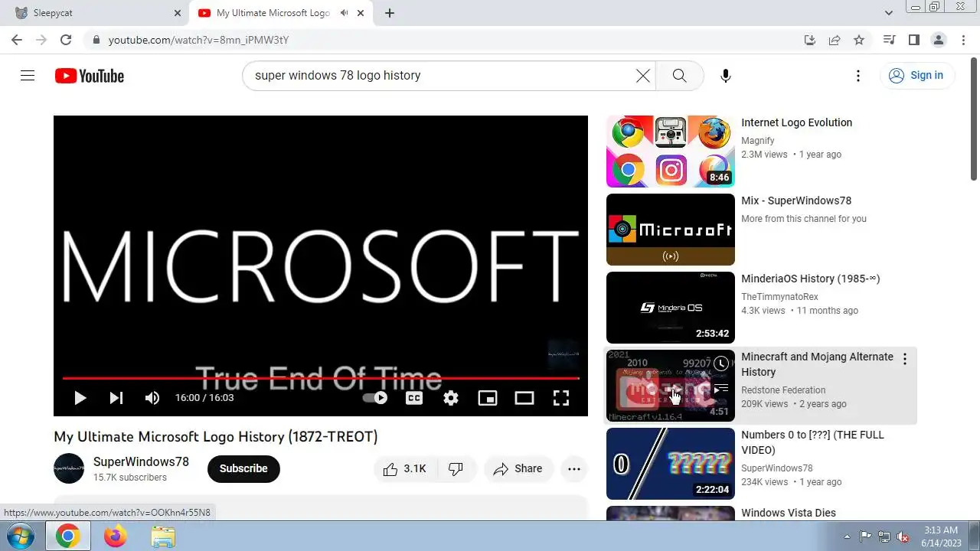Select the My Ultimate Microsoft Logo tab
980x551 pixels.
coord(273,13)
